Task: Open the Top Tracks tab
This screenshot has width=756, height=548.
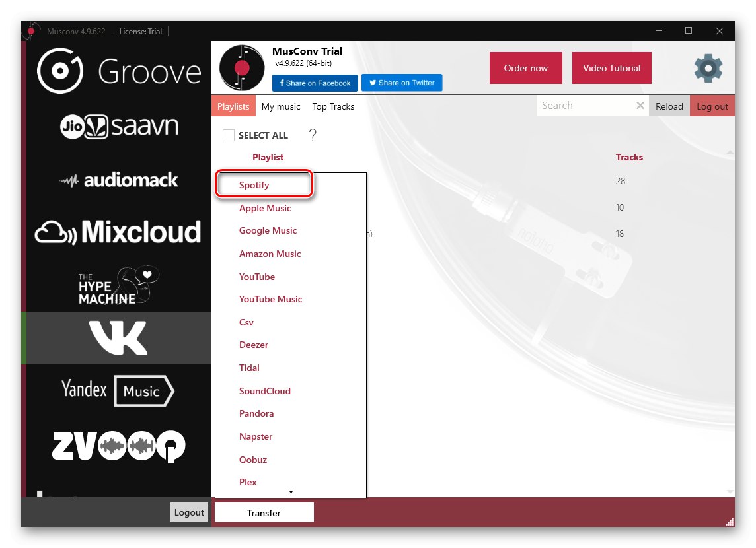Action: (333, 106)
